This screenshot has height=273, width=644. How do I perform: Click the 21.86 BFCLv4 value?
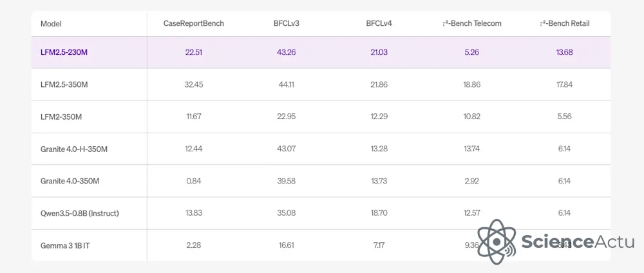379,84
